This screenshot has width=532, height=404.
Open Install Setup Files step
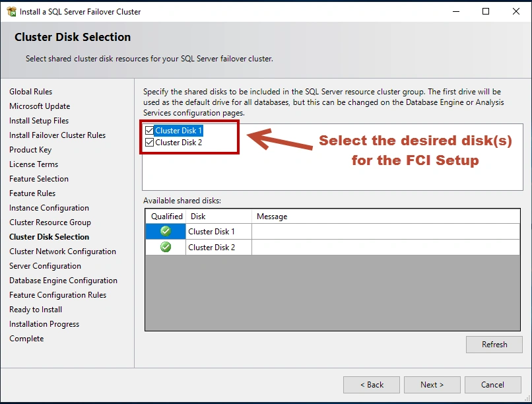pos(39,121)
